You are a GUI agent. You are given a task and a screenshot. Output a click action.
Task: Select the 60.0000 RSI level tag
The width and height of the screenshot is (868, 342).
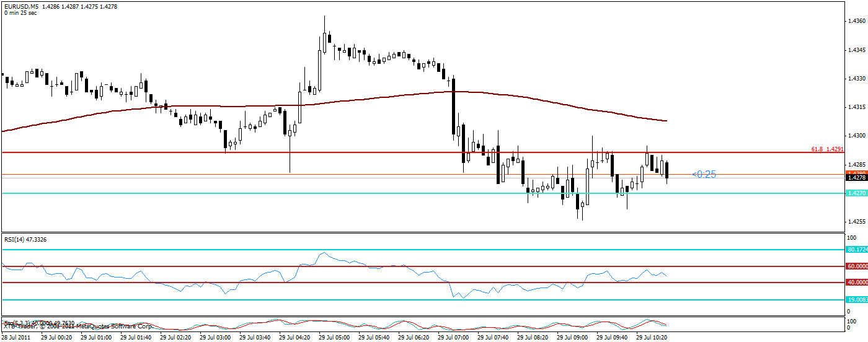pyautogui.click(x=857, y=266)
